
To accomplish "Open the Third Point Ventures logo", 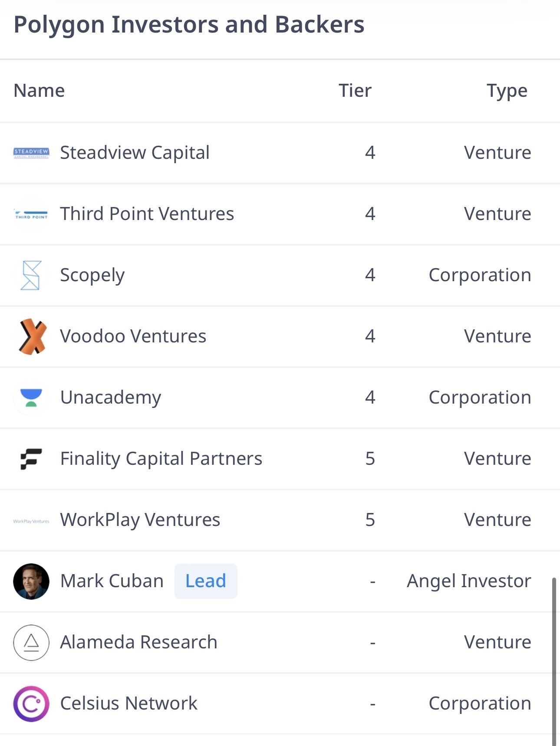I will pyautogui.click(x=31, y=214).
